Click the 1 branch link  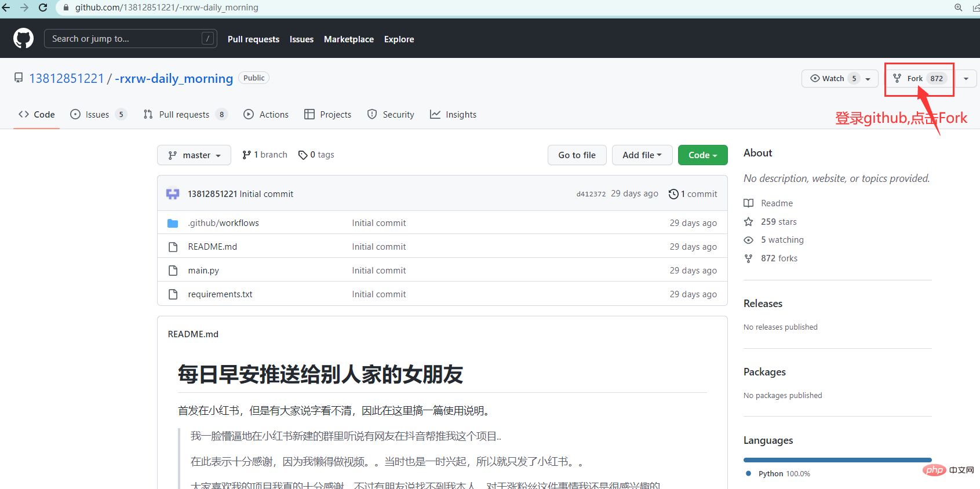(265, 155)
